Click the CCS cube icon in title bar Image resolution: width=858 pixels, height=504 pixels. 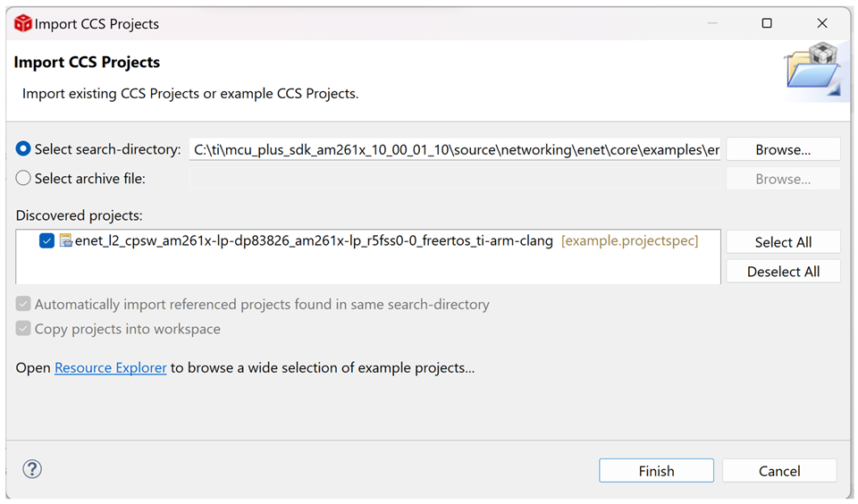(22, 23)
